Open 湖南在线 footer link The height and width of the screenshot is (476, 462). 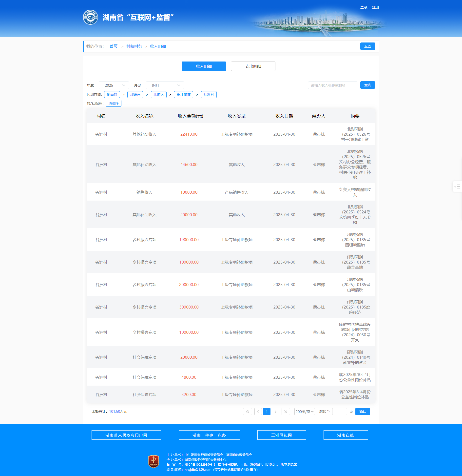point(346,435)
